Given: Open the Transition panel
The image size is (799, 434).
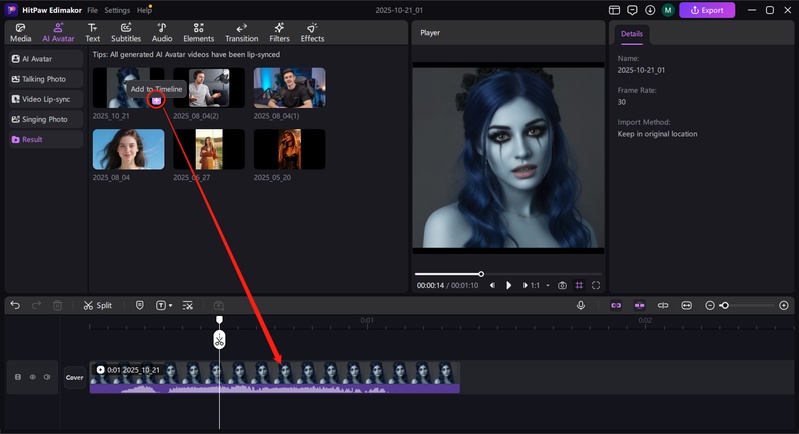Looking at the screenshot, I should coord(241,33).
